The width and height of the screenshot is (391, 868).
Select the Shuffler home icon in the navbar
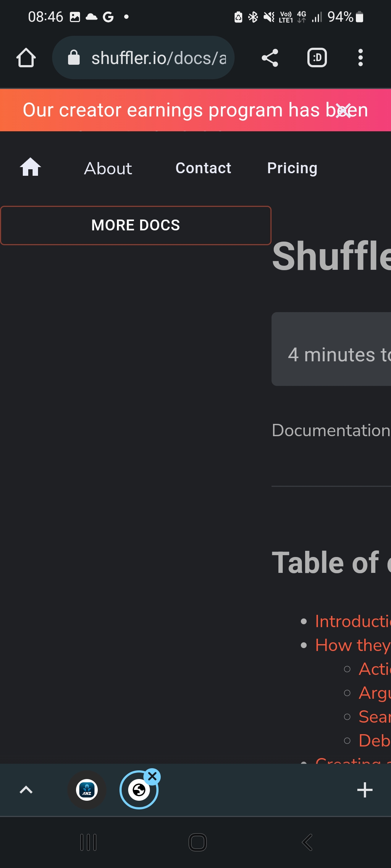coord(30,167)
